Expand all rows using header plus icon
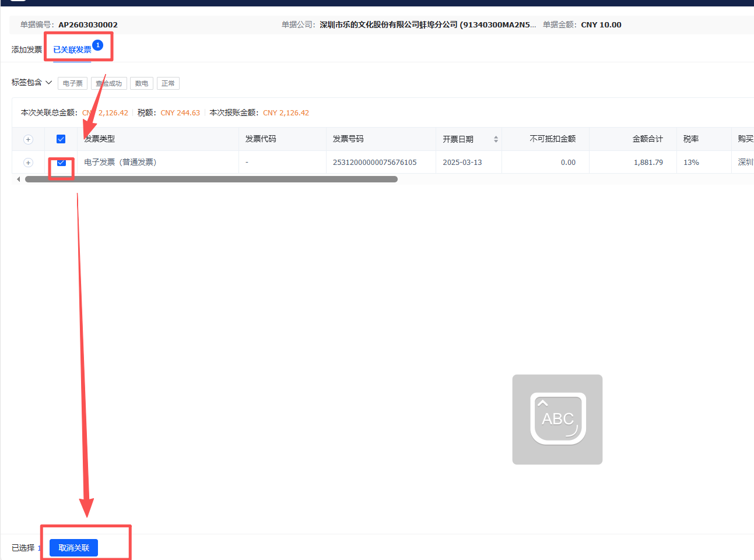Image resolution: width=754 pixels, height=560 pixels. point(28,139)
